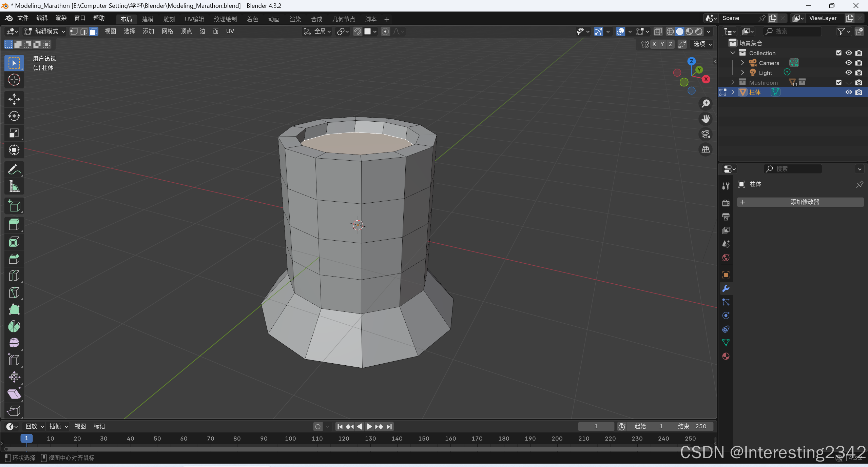Switch to face select mode

click(94, 32)
